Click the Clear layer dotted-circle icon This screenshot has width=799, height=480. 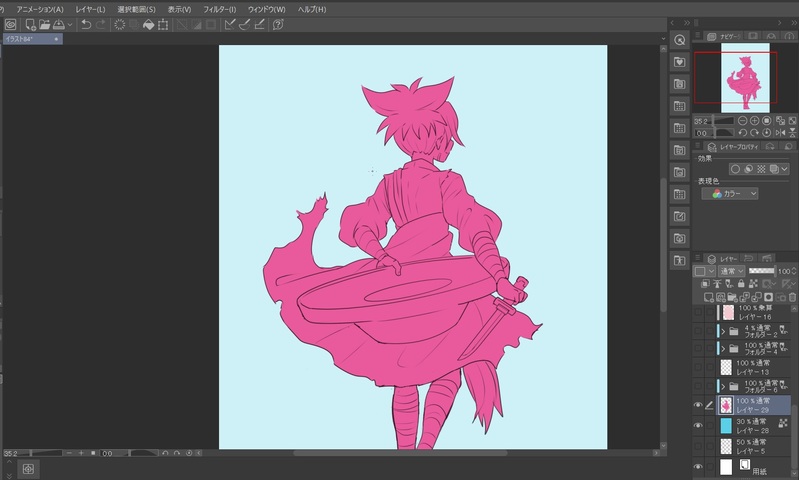[120, 24]
